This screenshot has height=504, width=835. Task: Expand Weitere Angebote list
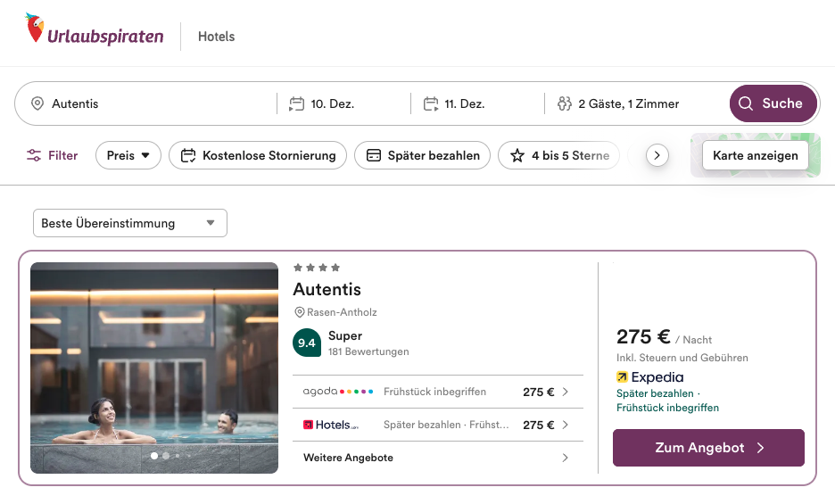coord(437,458)
